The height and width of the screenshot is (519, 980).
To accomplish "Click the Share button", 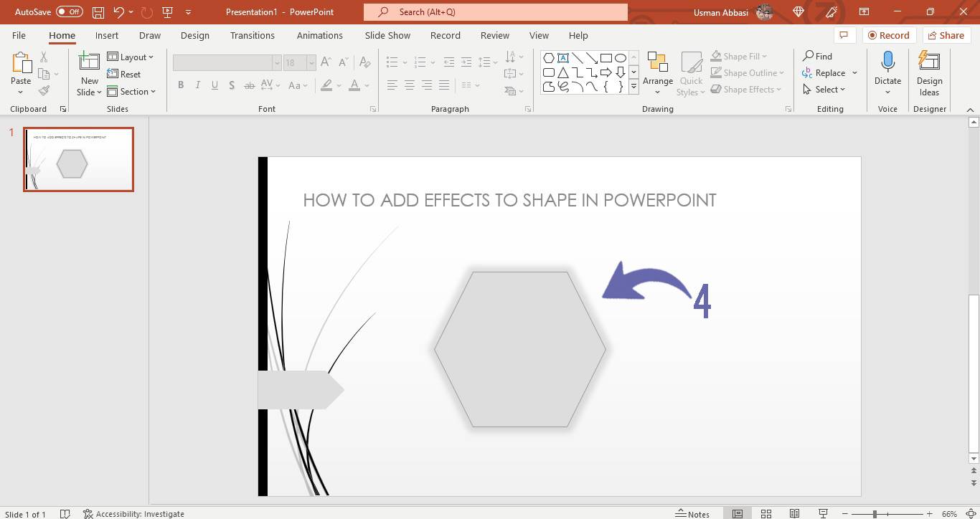I will pos(945,35).
